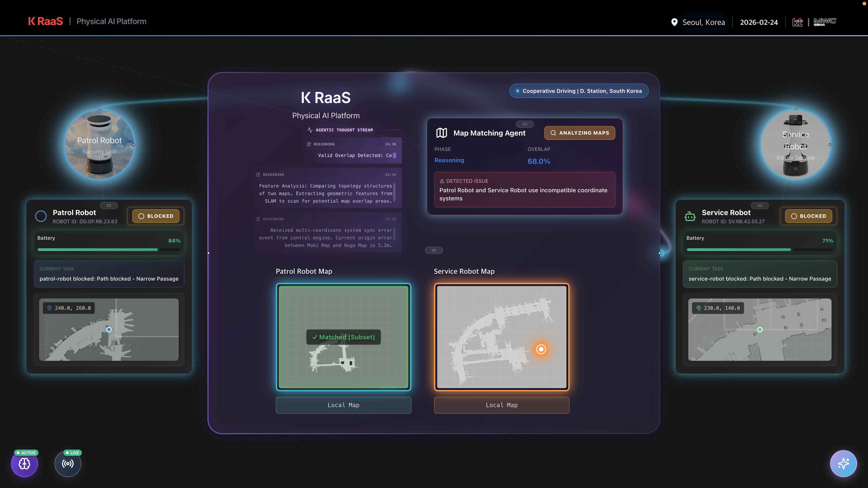Viewport: 868px width, 488px height.
Task: Click Local Map button under Service Robot Map
Action: pyautogui.click(x=502, y=405)
